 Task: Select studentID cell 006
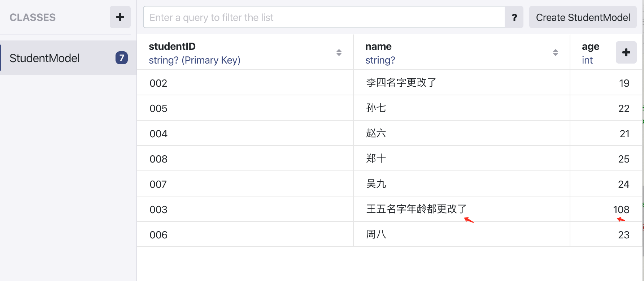pos(245,234)
